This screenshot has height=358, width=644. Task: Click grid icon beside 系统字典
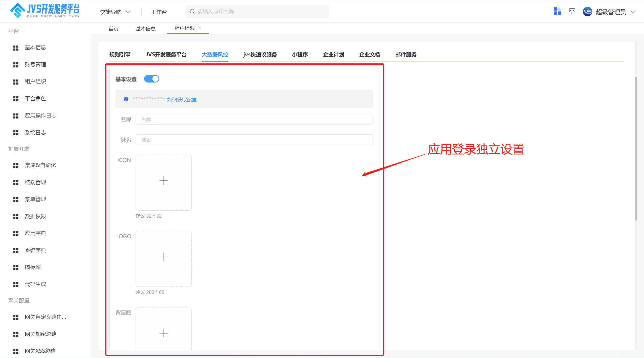click(16, 251)
